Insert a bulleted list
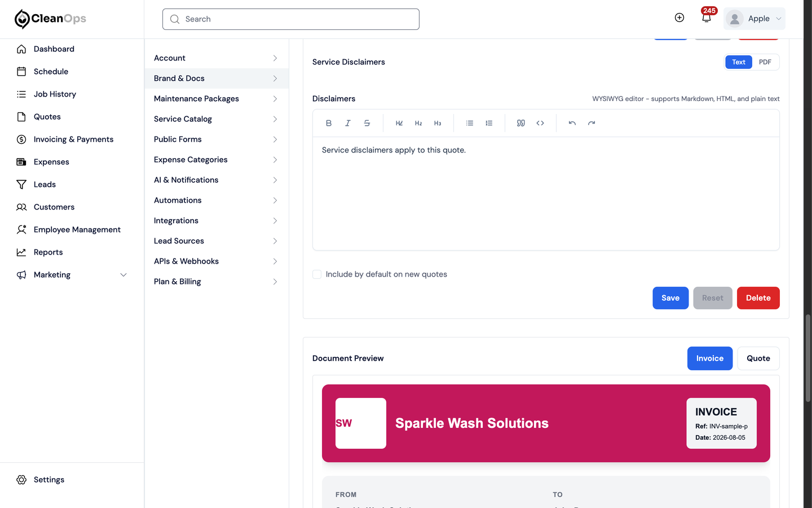This screenshot has height=508, width=812. tap(470, 123)
